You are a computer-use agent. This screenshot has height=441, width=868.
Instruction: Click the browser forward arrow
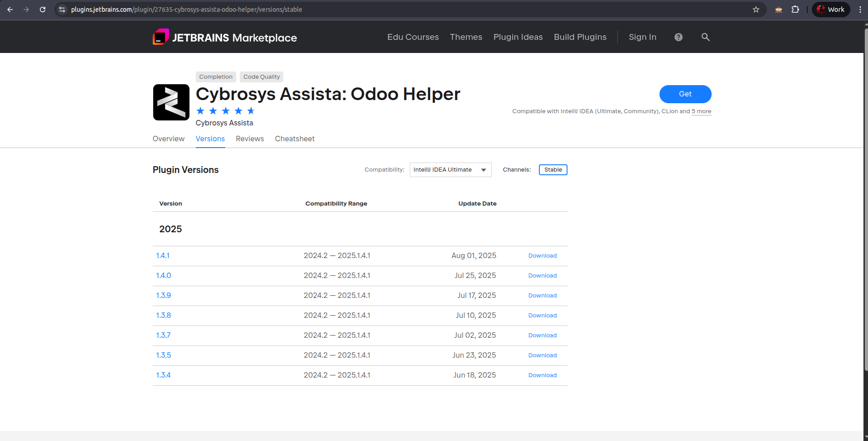point(26,10)
